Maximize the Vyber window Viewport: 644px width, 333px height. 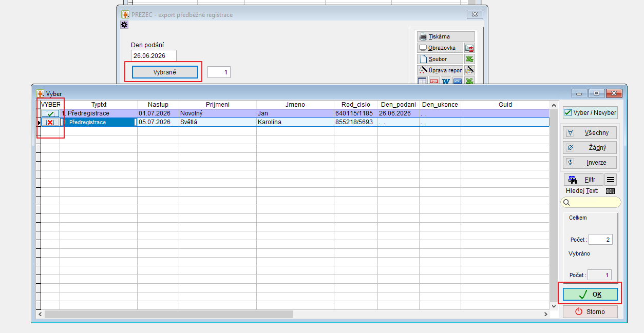coord(596,93)
